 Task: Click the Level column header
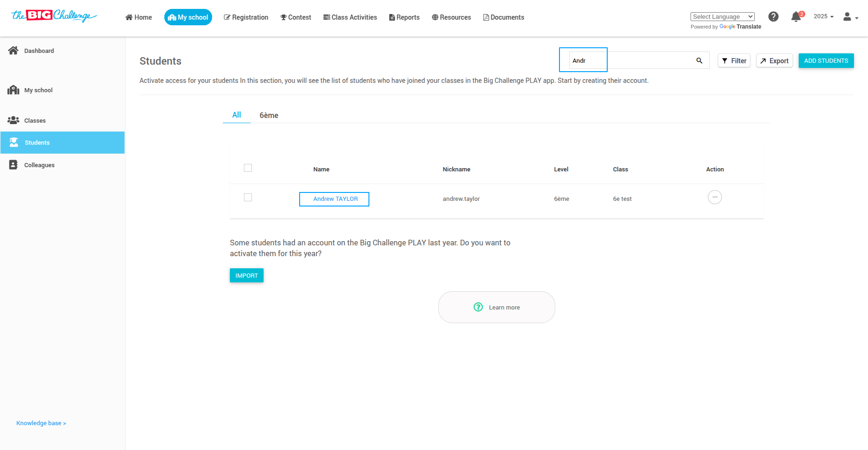click(x=561, y=170)
